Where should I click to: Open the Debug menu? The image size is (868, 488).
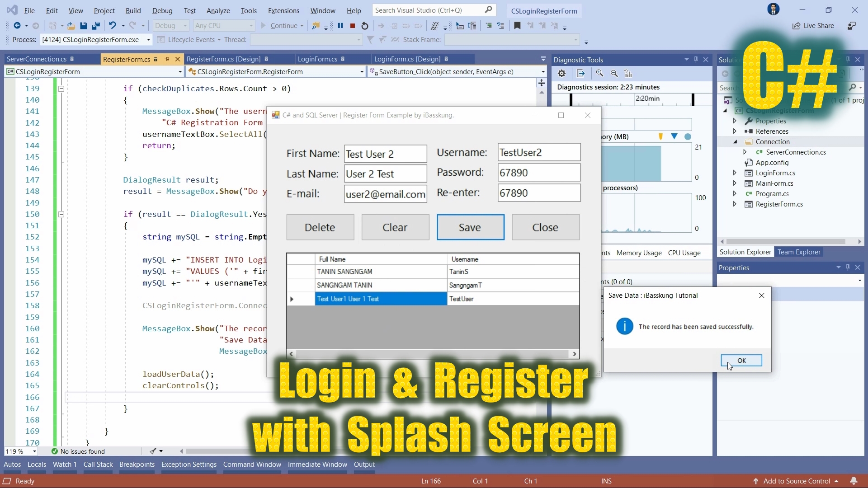[x=163, y=10]
